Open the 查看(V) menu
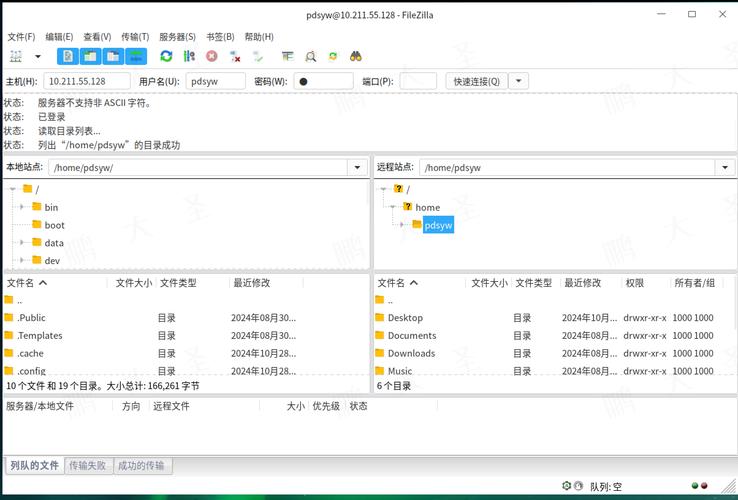The image size is (738, 500). coord(97,37)
